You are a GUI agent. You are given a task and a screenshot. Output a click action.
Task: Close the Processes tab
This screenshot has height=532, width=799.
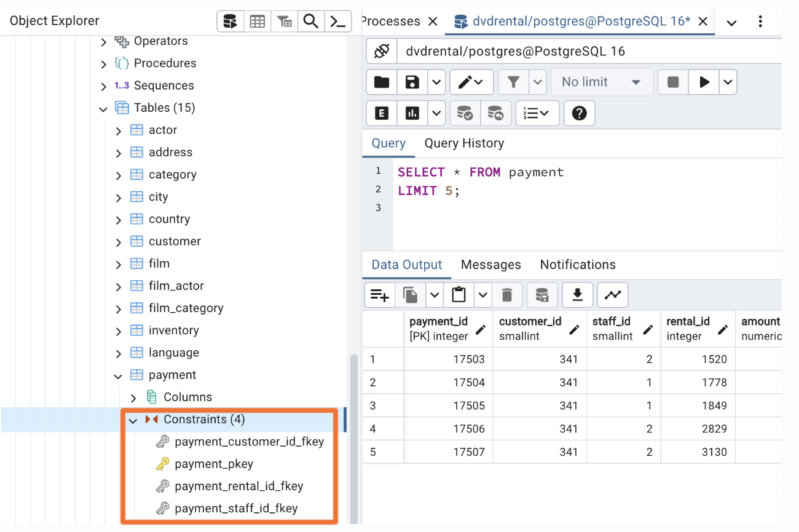[x=433, y=22]
